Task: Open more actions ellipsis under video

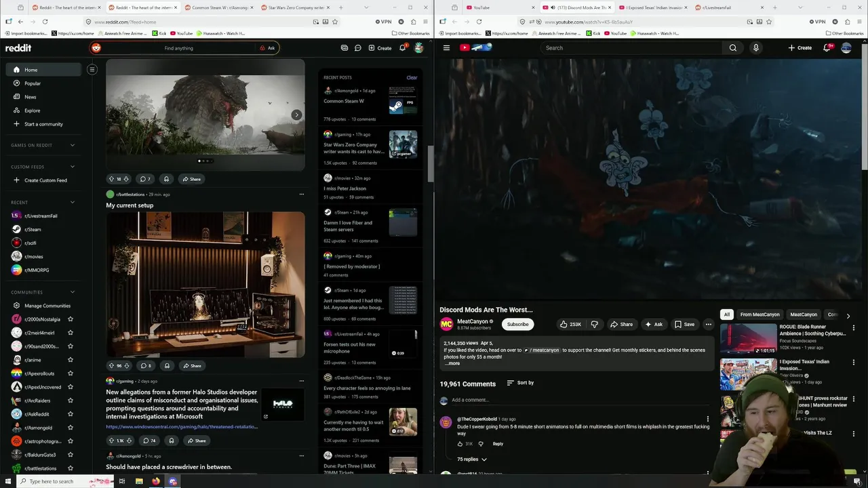Action: [709, 324]
